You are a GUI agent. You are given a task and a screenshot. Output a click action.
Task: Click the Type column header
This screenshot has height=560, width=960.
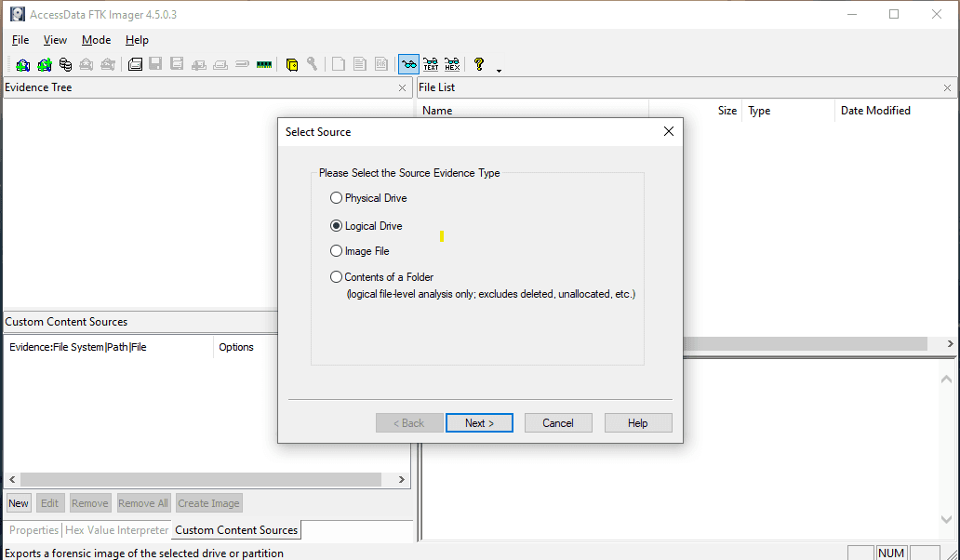click(788, 111)
